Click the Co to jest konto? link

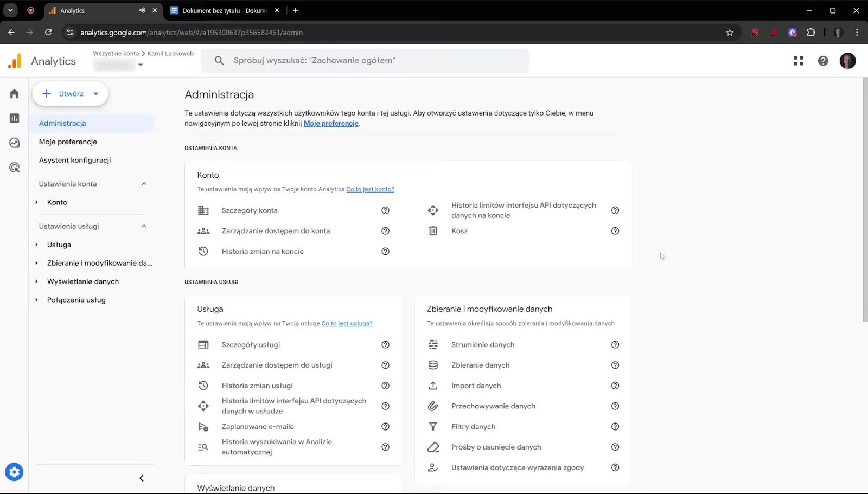[x=370, y=189]
